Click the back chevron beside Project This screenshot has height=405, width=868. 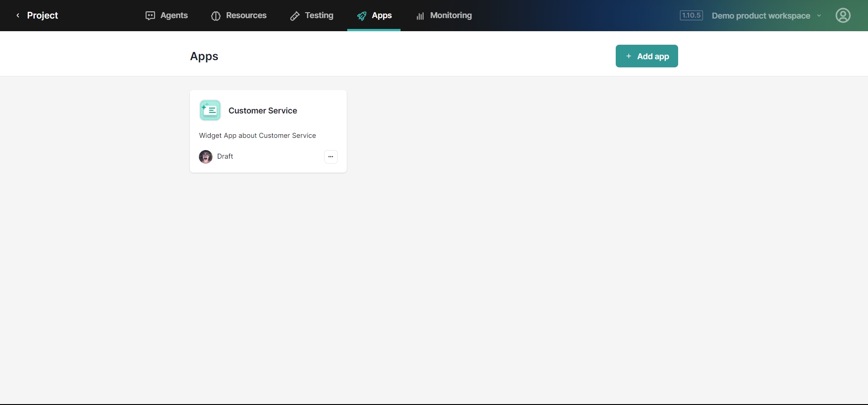(18, 15)
